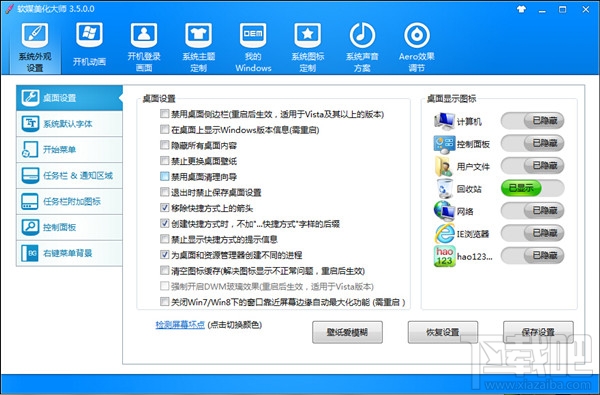Check 禁止更换桌面壁纸
The width and height of the screenshot is (600, 395).
[165, 161]
